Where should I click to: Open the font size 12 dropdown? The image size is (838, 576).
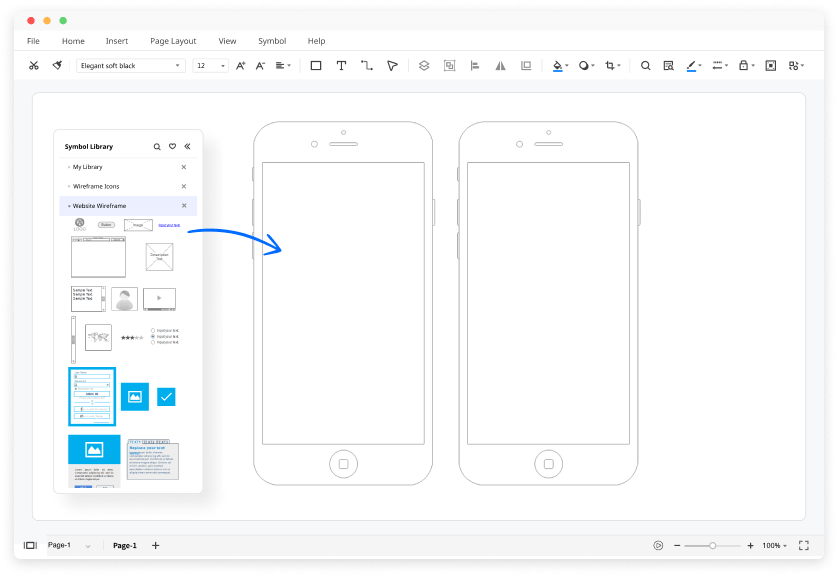(210, 65)
